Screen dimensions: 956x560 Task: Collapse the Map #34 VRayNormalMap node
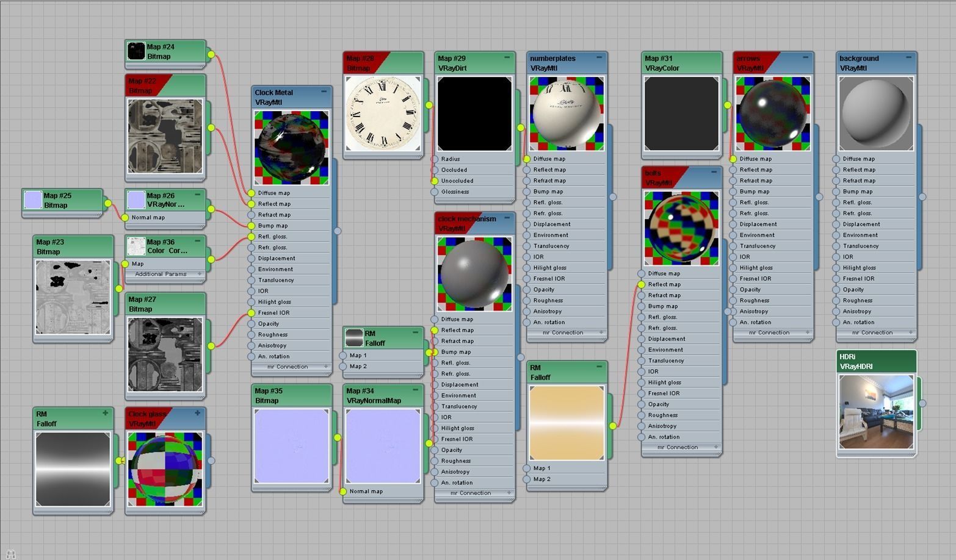416,390
